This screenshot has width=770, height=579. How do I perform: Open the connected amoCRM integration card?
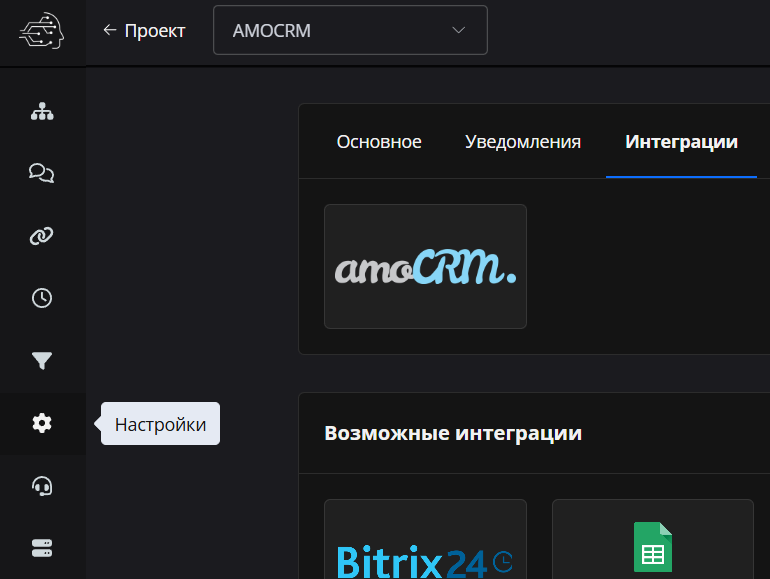pyautogui.click(x=425, y=267)
